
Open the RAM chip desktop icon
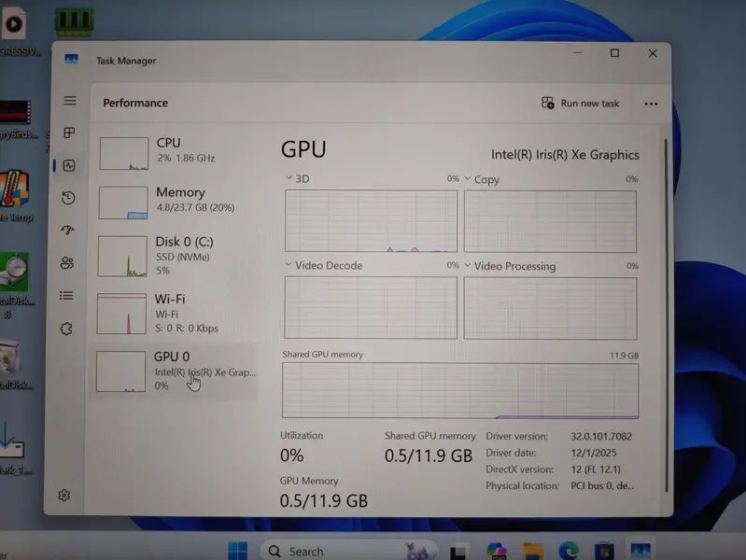click(74, 21)
